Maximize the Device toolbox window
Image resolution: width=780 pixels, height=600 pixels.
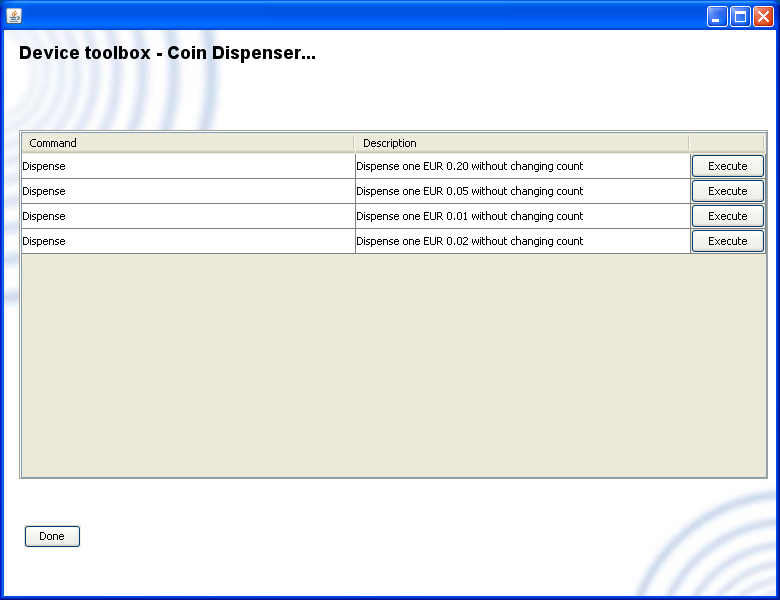[740, 16]
